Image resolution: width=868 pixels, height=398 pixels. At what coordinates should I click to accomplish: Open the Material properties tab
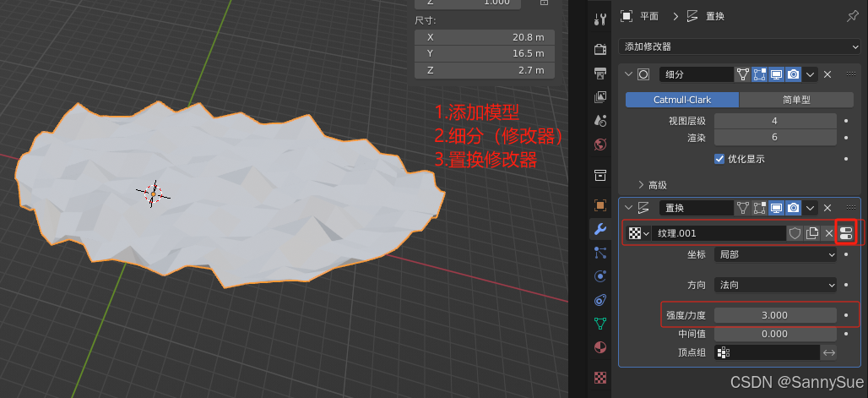click(600, 347)
